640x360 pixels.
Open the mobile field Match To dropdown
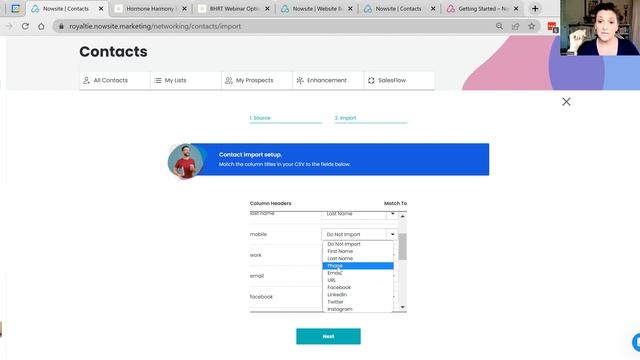pyautogui.click(x=359, y=234)
